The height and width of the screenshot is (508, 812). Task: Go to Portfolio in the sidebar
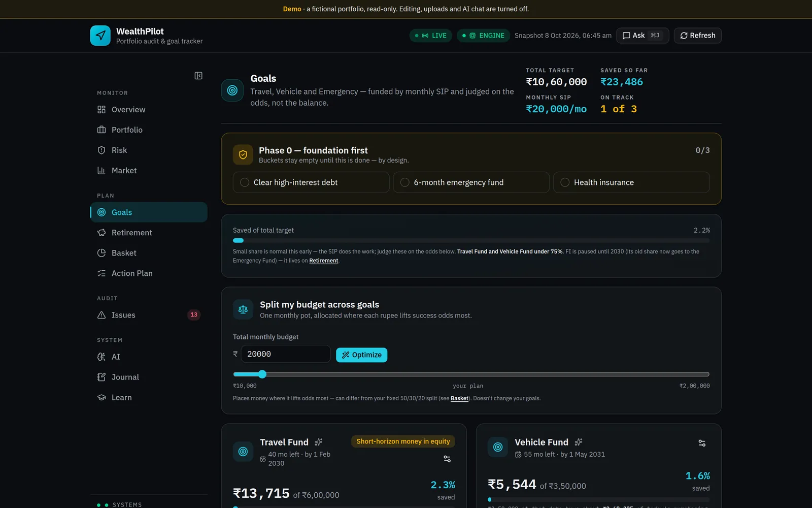149,130
